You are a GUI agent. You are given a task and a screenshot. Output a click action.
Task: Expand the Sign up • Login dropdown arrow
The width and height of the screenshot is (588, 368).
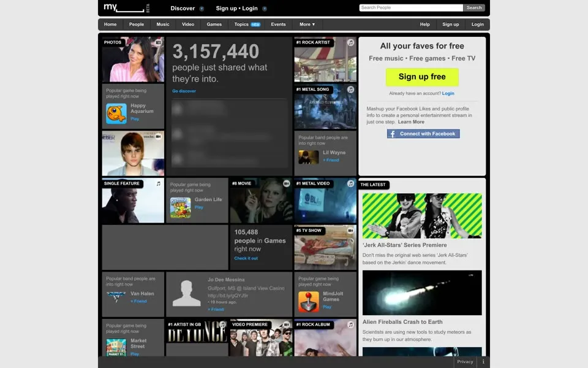click(x=265, y=9)
